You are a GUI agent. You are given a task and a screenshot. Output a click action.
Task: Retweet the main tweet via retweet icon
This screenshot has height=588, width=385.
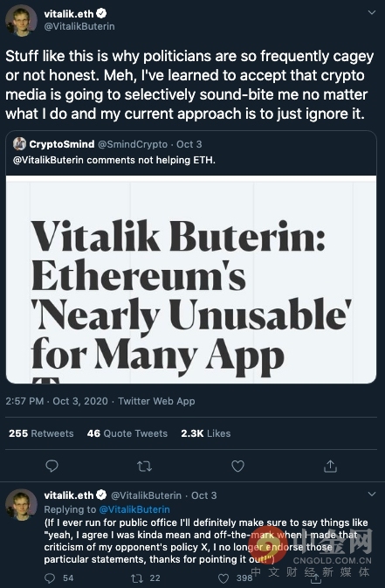tap(144, 467)
